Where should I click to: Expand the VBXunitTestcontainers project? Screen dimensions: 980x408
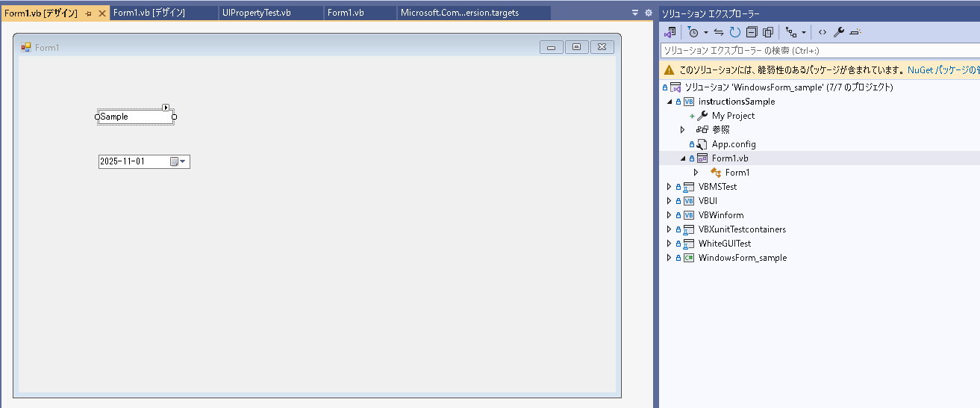tap(669, 229)
